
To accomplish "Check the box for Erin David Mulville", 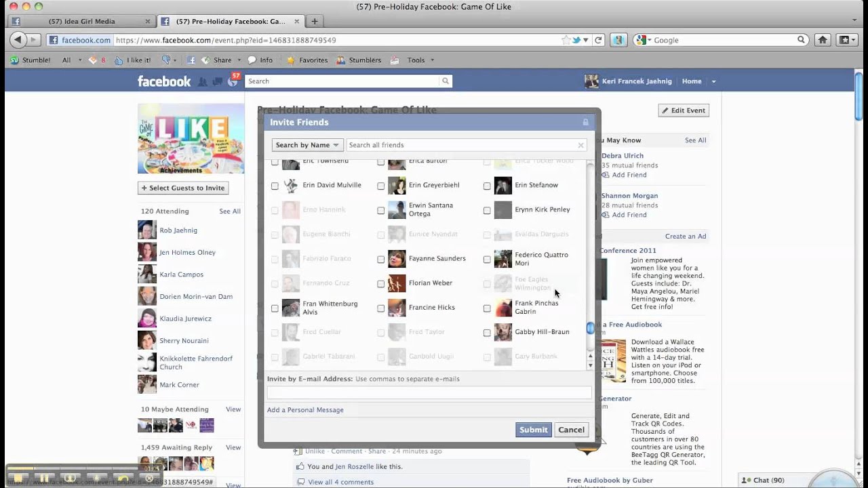I will coord(275,186).
